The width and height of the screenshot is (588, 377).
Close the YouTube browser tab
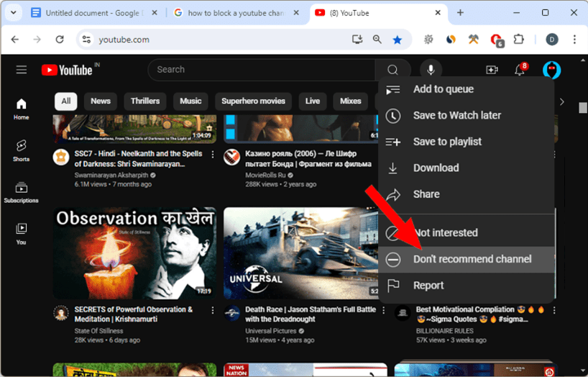[438, 13]
